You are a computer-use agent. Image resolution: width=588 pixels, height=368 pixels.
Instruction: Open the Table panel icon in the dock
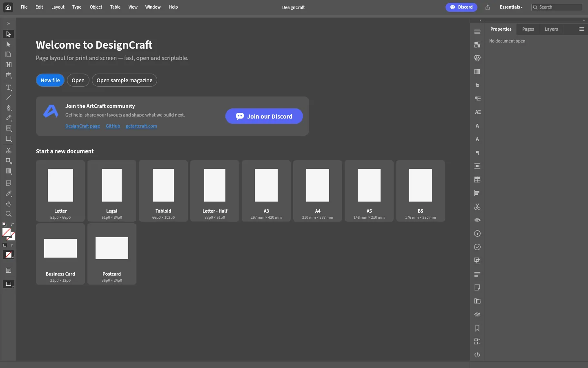(477, 180)
